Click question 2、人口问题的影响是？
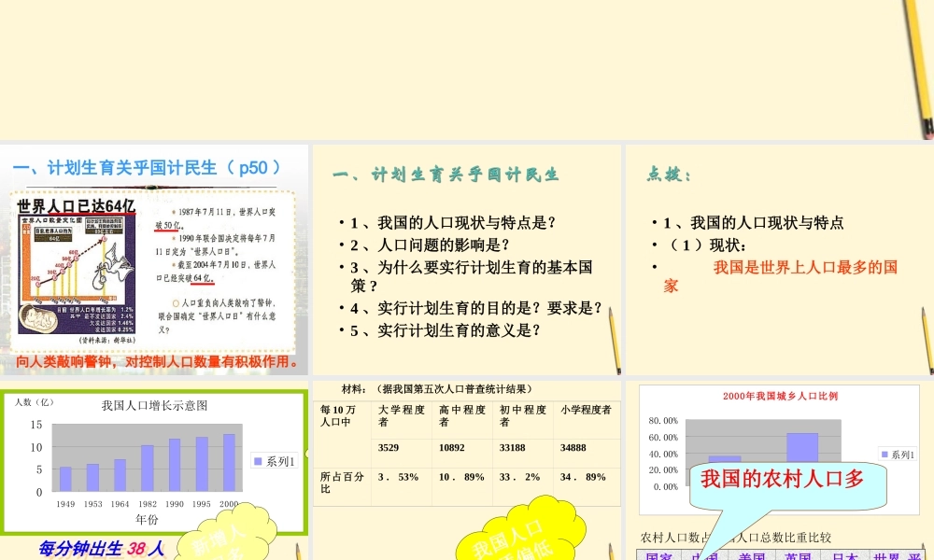934x560 pixels. point(430,245)
